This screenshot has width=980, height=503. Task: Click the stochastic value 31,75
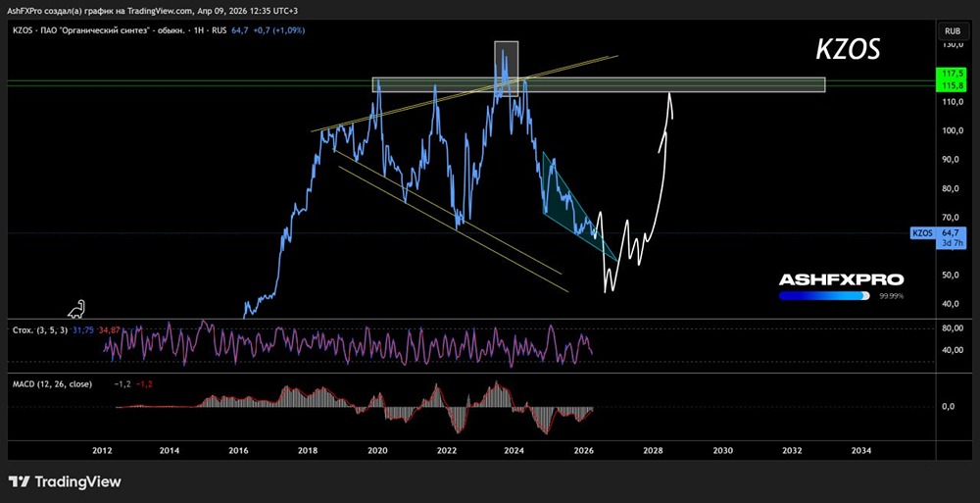[83, 329]
